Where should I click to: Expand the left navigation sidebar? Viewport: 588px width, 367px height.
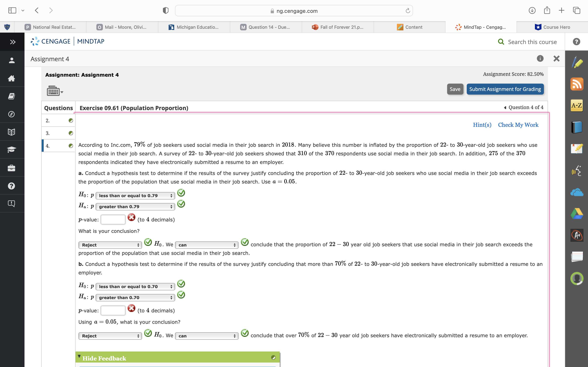13,42
